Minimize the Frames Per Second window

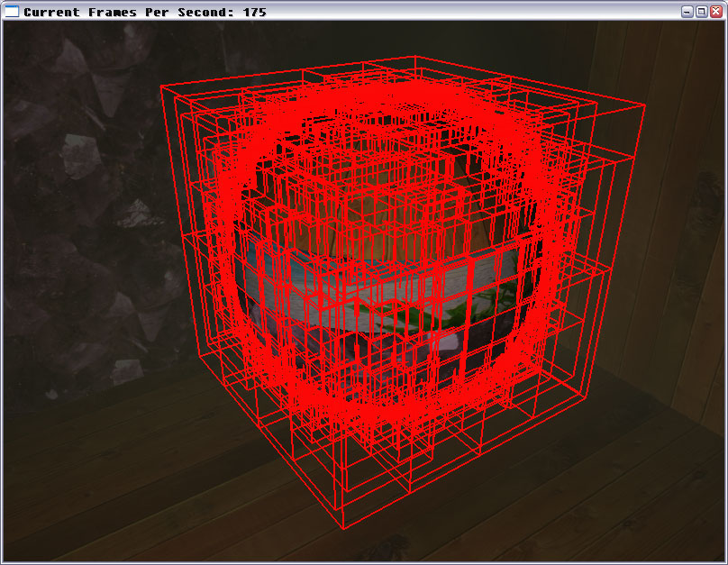pos(687,12)
